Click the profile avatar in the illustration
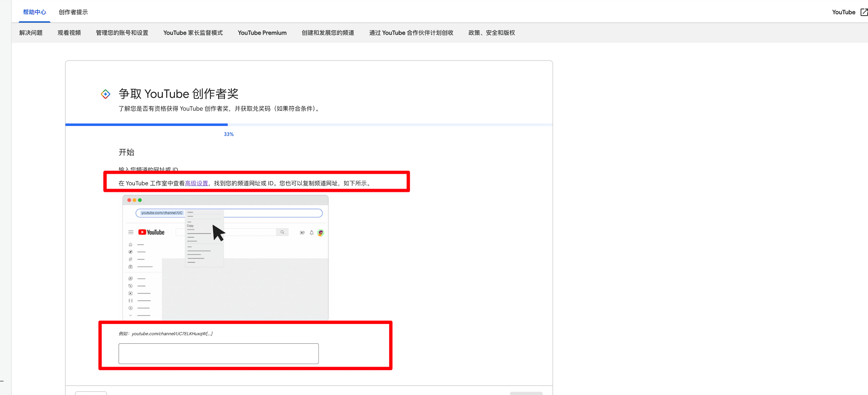This screenshot has height=395, width=868. (x=321, y=233)
